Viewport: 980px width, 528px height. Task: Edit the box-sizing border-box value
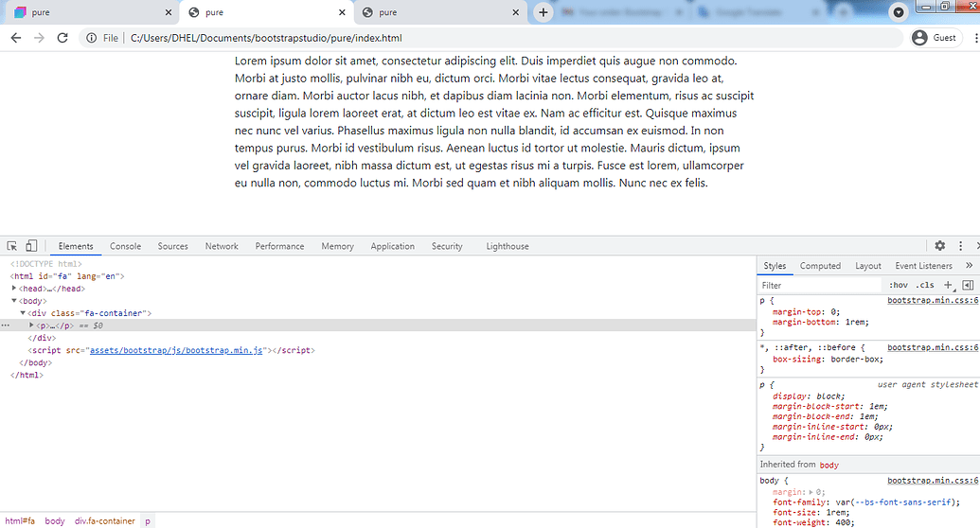856,360
